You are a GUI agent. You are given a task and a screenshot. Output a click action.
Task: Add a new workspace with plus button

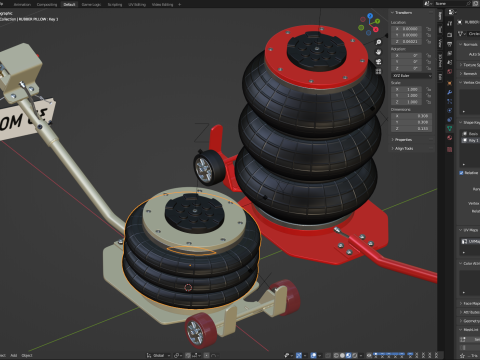(x=179, y=5)
